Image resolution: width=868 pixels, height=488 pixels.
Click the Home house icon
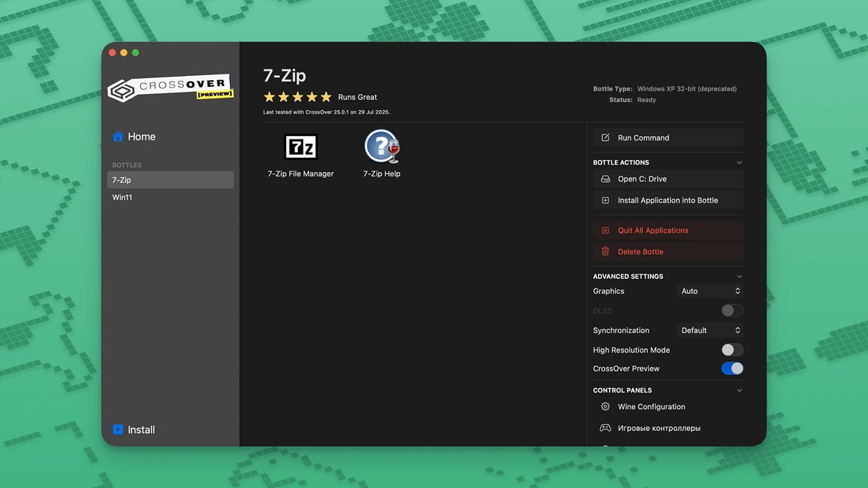point(118,137)
